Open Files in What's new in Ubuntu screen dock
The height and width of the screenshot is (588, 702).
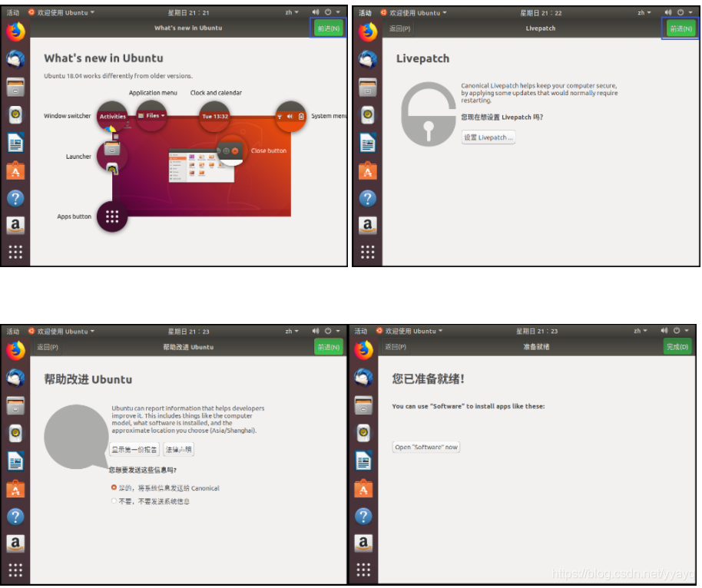click(15, 88)
